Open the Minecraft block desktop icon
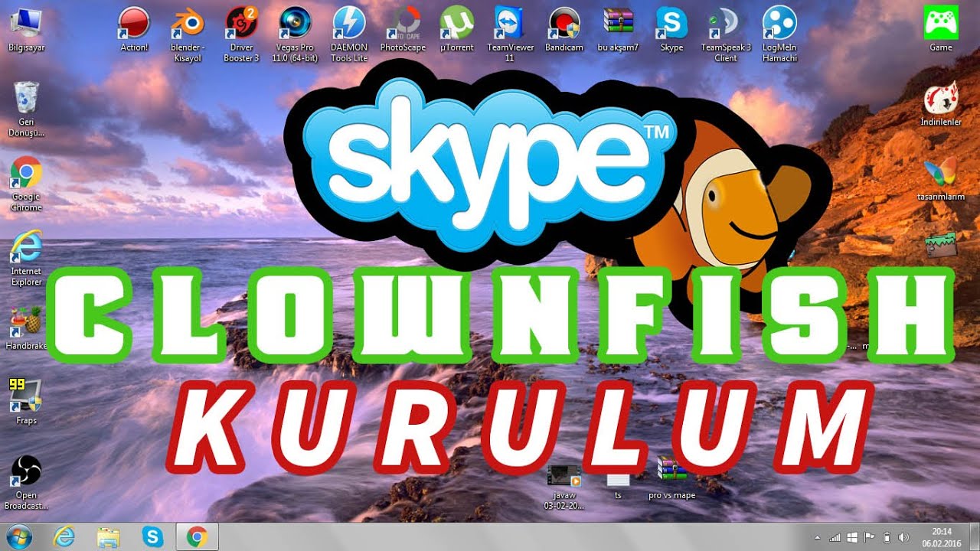 [941, 245]
